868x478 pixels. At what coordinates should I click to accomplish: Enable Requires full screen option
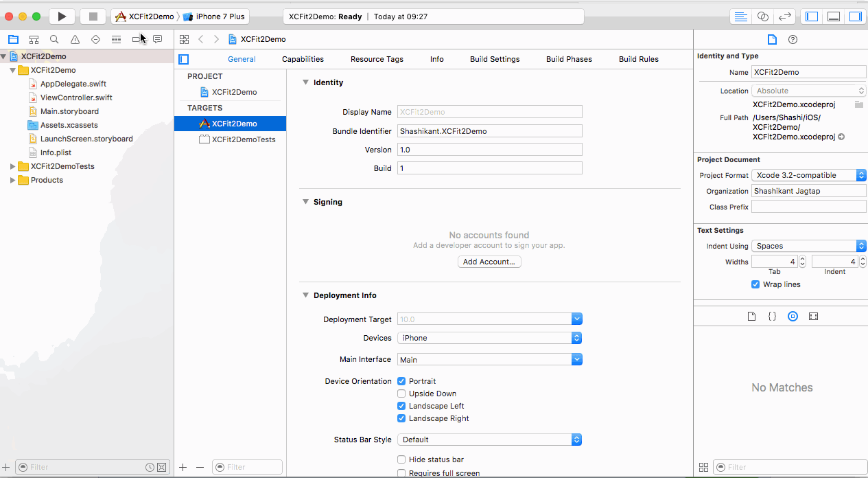[401, 473]
